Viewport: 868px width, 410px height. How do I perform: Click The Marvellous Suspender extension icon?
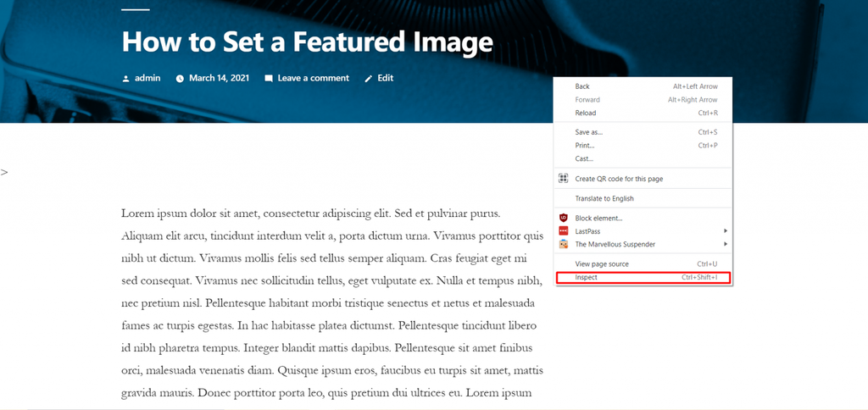(x=563, y=244)
